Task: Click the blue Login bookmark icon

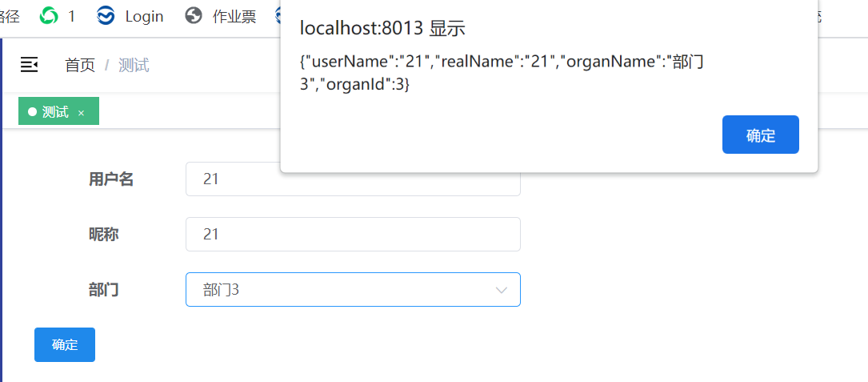Action: 105,16
